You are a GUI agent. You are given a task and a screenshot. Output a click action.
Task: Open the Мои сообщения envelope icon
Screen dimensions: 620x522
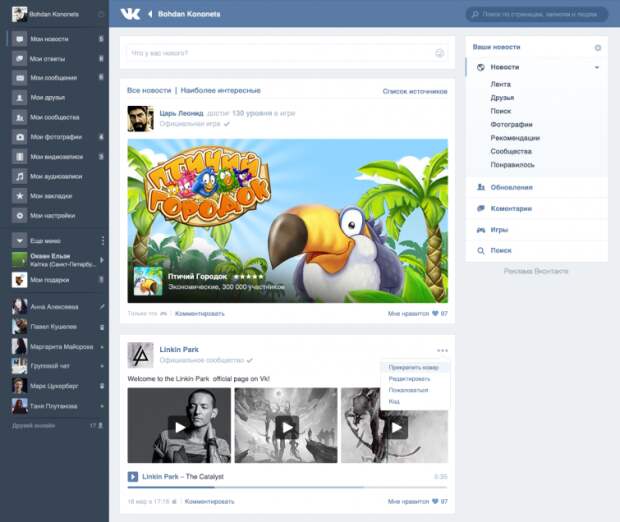19,78
